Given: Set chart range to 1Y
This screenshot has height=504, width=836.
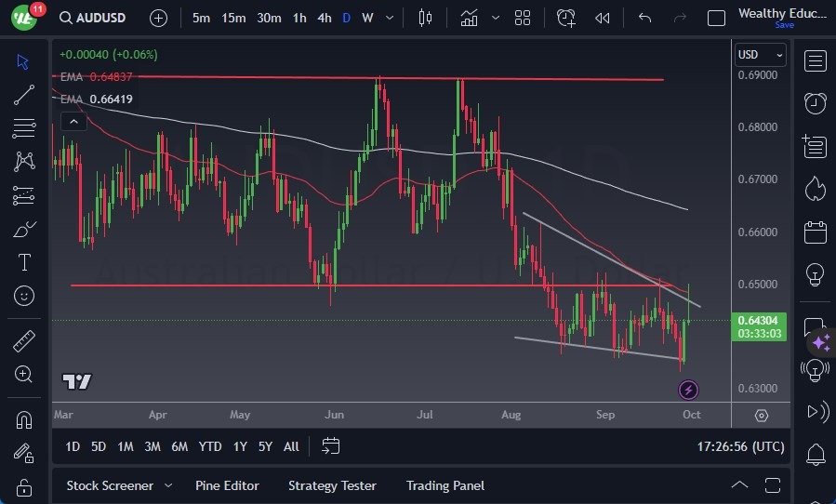Looking at the screenshot, I should [240, 446].
